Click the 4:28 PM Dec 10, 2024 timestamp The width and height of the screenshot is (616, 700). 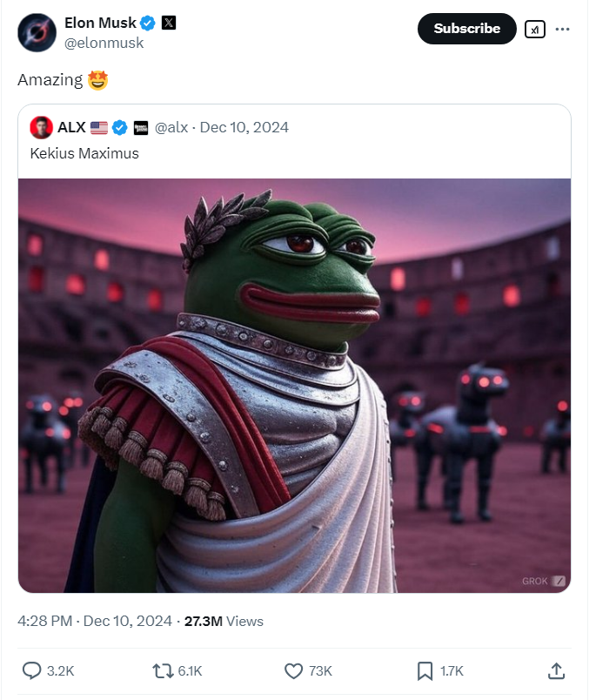pos(95,621)
